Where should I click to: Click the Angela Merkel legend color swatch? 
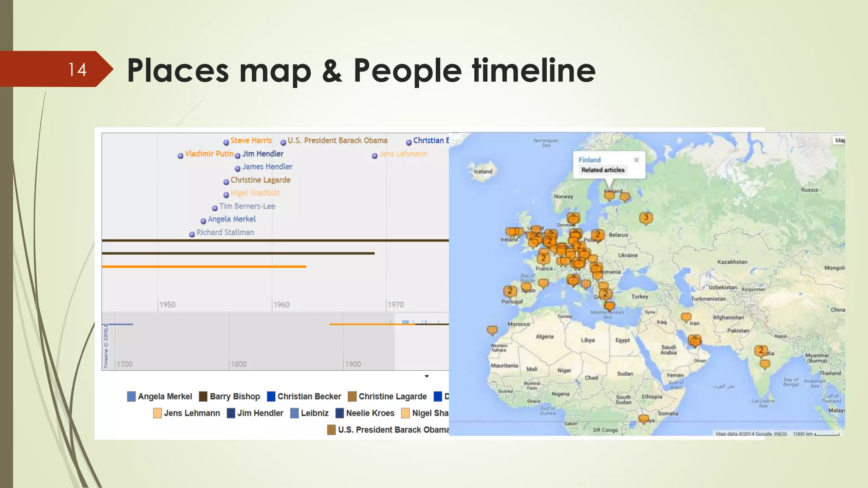[x=131, y=396]
